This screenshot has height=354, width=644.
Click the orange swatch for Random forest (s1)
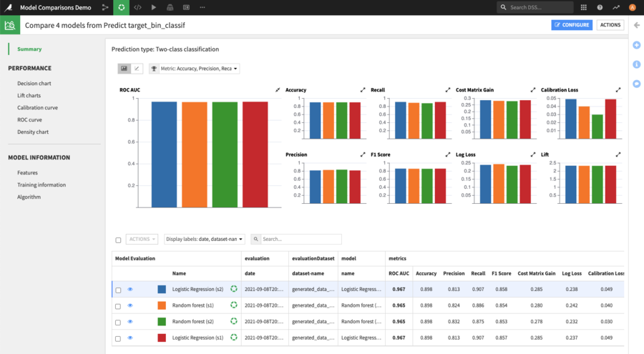click(x=162, y=305)
